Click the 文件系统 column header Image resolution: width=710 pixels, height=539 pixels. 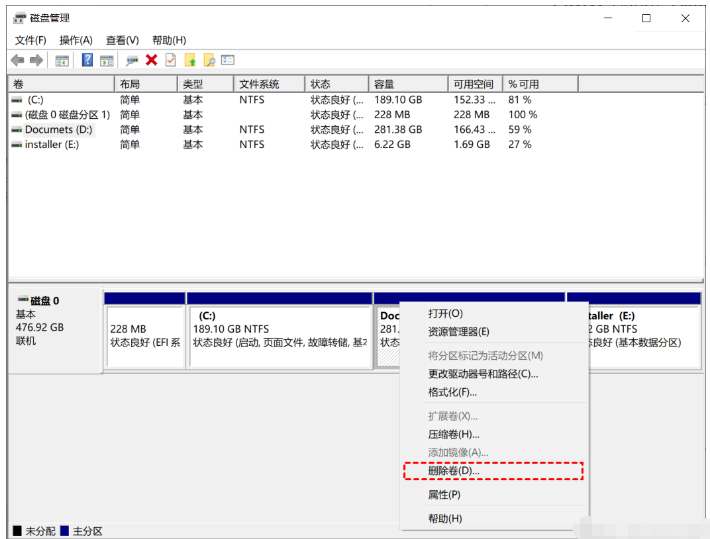[x=260, y=85]
